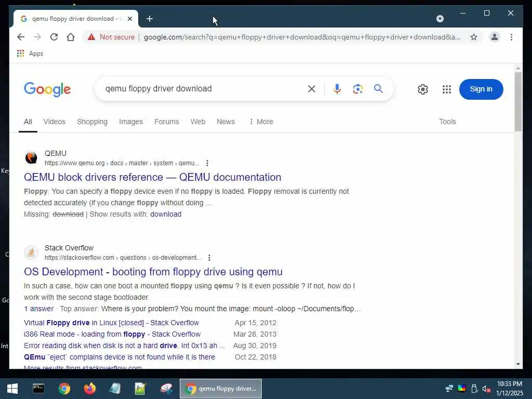Screen dimensions: 532x399
Task: Launch the terminal from the taskbar
Action: pos(38,389)
